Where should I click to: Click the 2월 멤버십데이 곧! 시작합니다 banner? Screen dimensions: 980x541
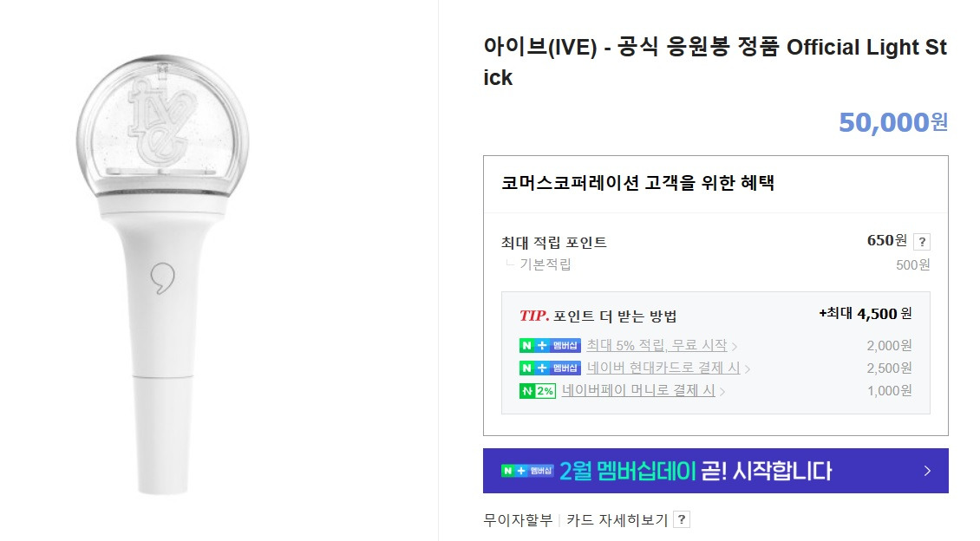pos(715,470)
